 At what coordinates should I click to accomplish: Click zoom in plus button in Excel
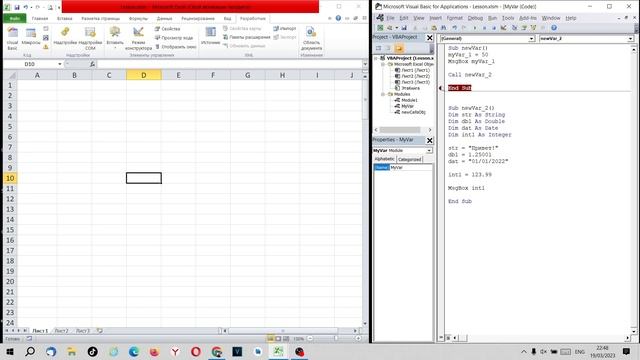tap(358, 338)
